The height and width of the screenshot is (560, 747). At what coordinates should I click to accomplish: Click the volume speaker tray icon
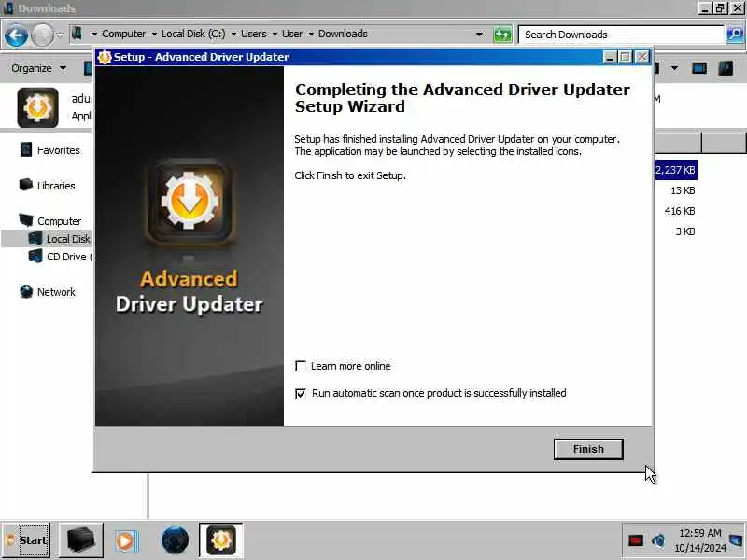tap(658, 540)
